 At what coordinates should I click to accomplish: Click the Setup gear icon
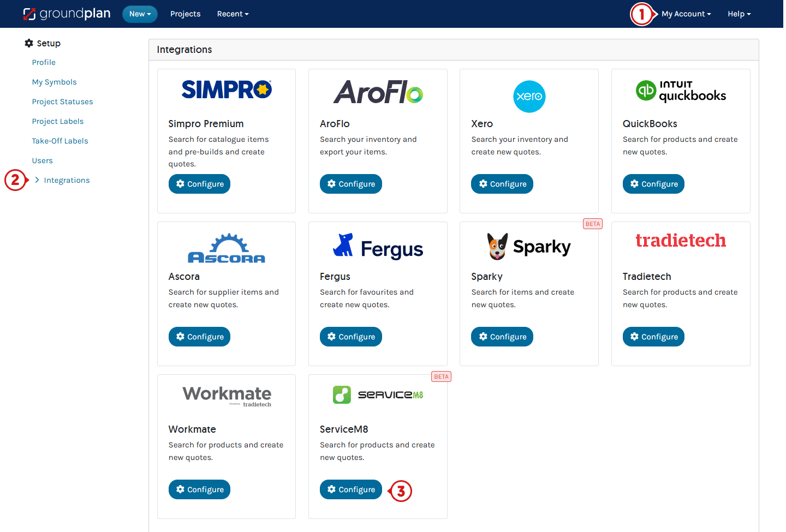pos(29,43)
